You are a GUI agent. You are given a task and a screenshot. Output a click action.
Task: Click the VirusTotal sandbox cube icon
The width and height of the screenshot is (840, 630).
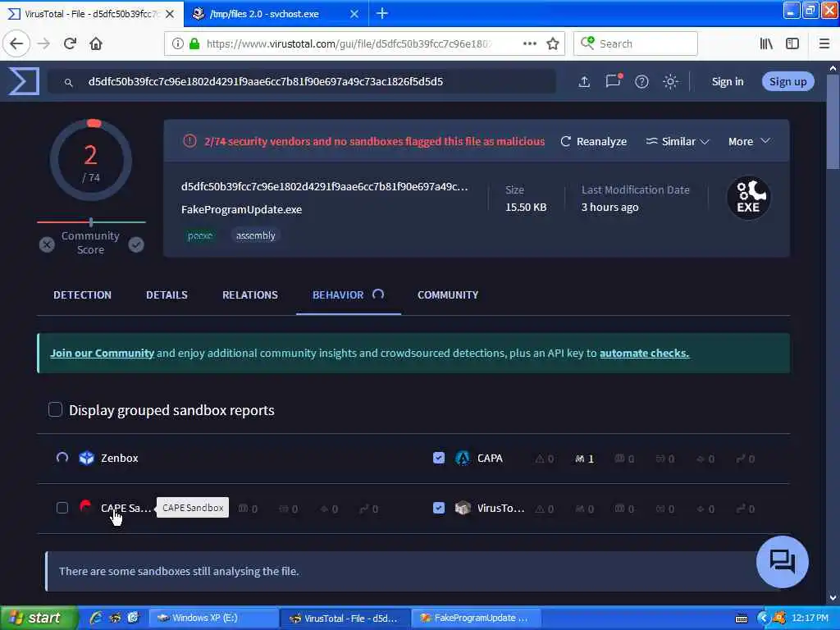click(x=463, y=508)
